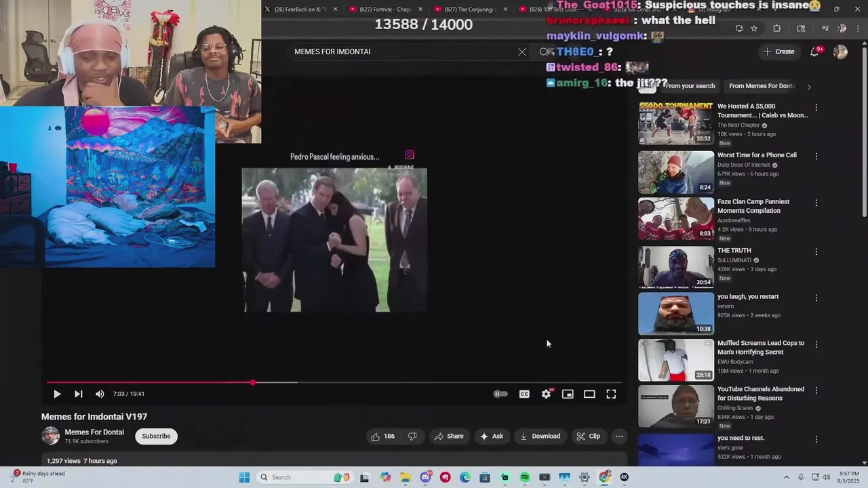Open options for 'you laugh, you restart'
This screenshot has height=488, width=868.
816,298
